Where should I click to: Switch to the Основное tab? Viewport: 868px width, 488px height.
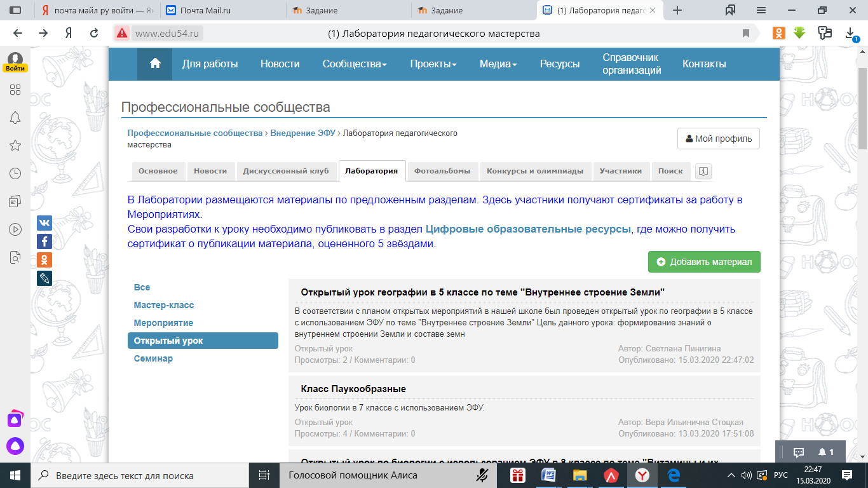pyautogui.click(x=158, y=171)
